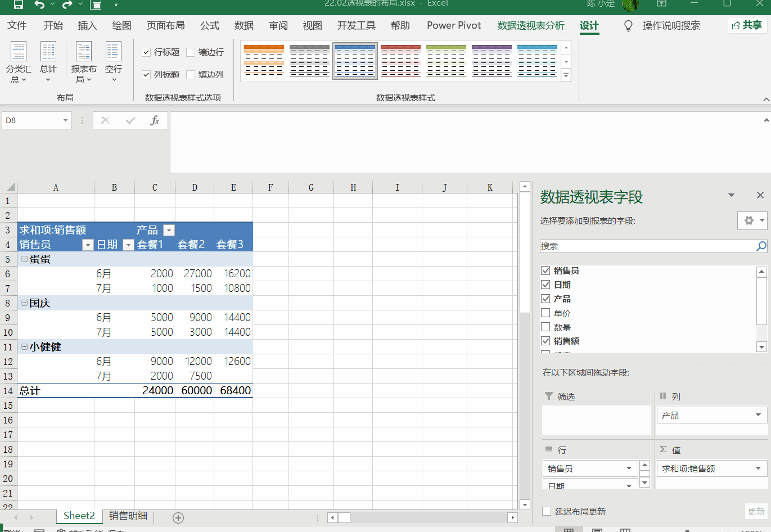Open Customize Quick Access Toolbar menu
The image size is (771, 532).
[x=116, y=4]
